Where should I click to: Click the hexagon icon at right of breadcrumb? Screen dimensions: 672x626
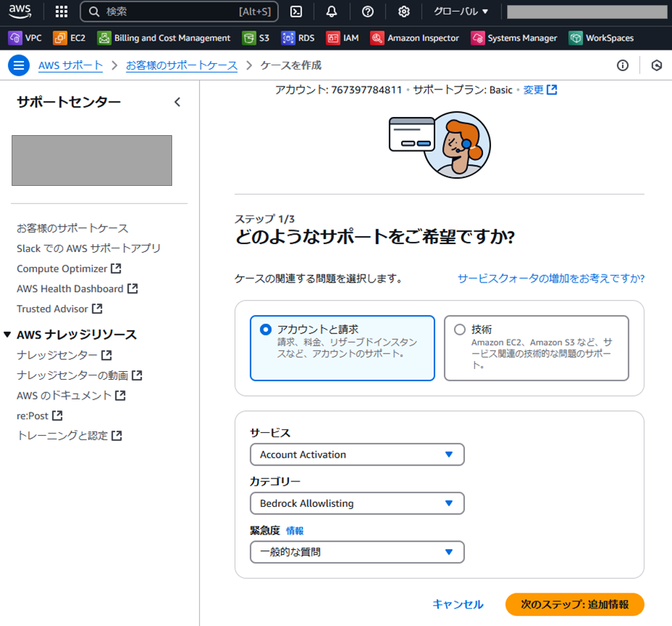(x=656, y=65)
